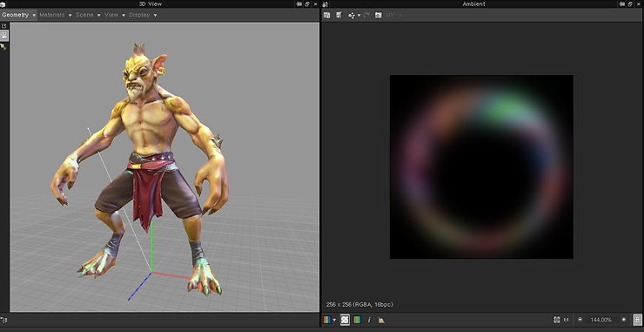Click the save image icon in 2D toolbar
Viewport: 644px width, 332px height.
point(327,15)
